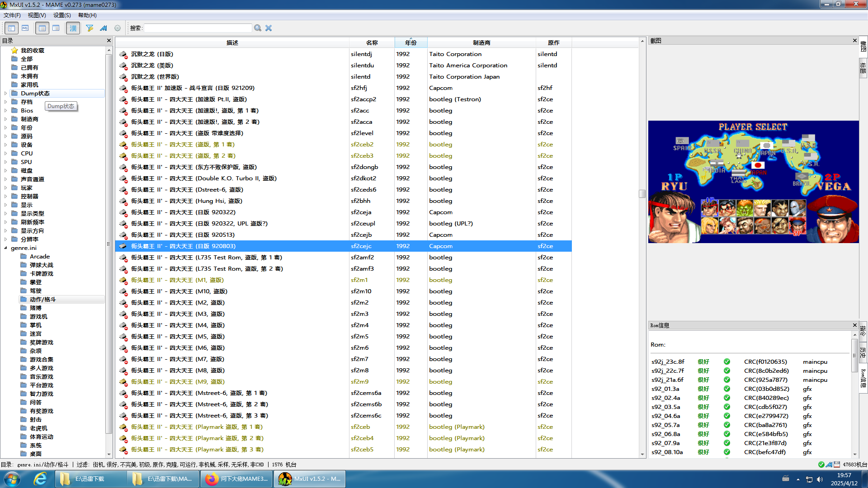Screen dimensions: 868x488
Task: Open Internet Explorer from the taskbar
Action: pyautogui.click(x=40, y=479)
